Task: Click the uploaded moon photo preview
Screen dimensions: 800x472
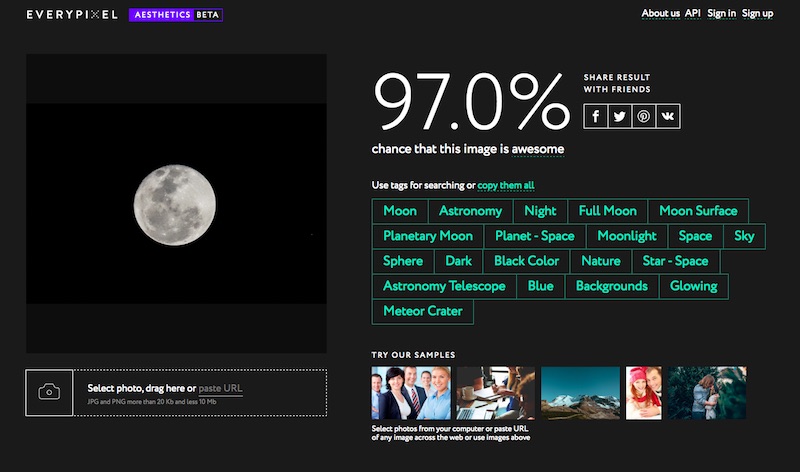Action: click(x=176, y=203)
